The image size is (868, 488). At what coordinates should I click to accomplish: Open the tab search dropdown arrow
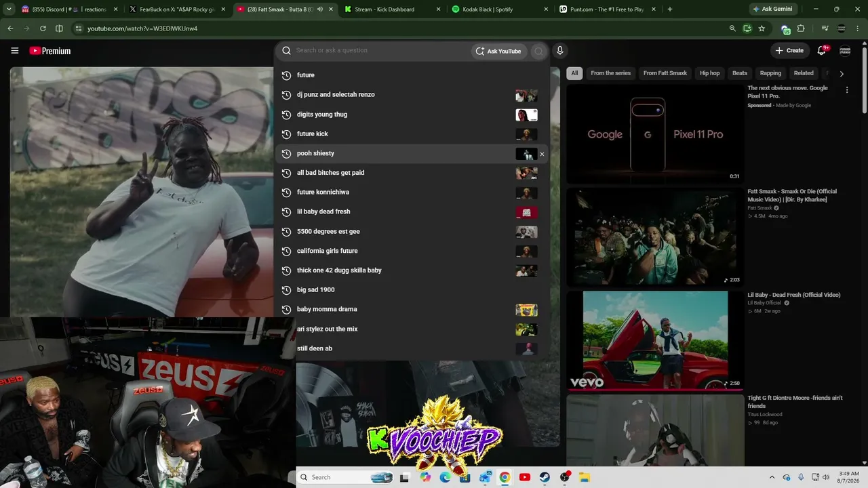click(10, 9)
